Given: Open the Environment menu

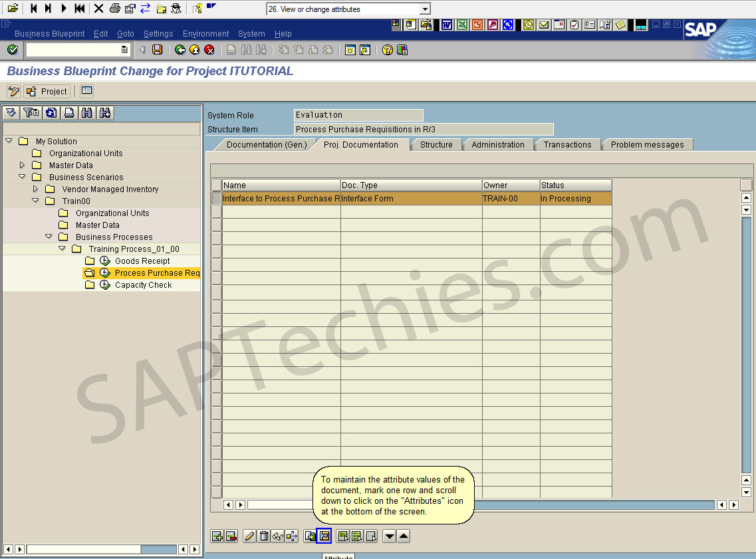Looking at the screenshot, I should coord(206,34).
